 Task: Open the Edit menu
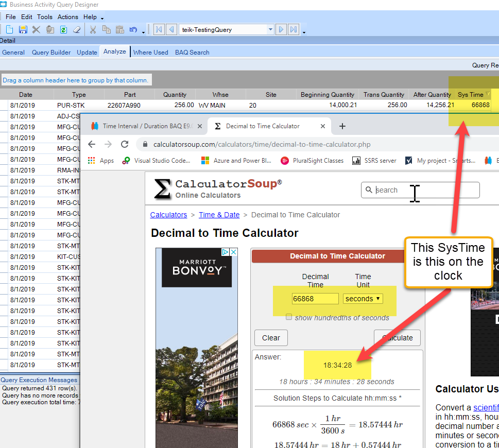point(27,17)
